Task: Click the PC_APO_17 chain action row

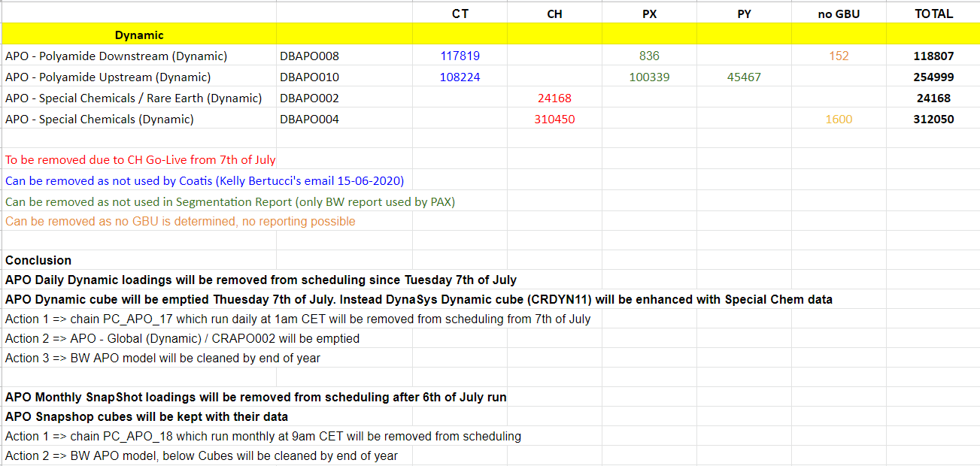Action: tap(298, 319)
